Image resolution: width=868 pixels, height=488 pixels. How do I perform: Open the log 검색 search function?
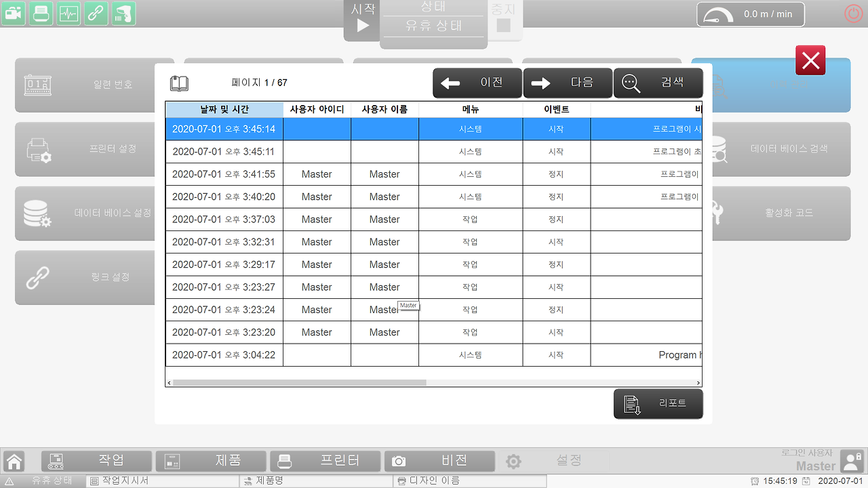(658, 83)
